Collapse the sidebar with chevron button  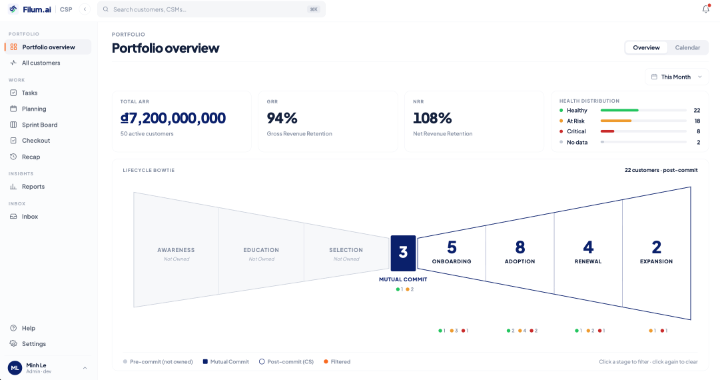(x=84, y=9)
